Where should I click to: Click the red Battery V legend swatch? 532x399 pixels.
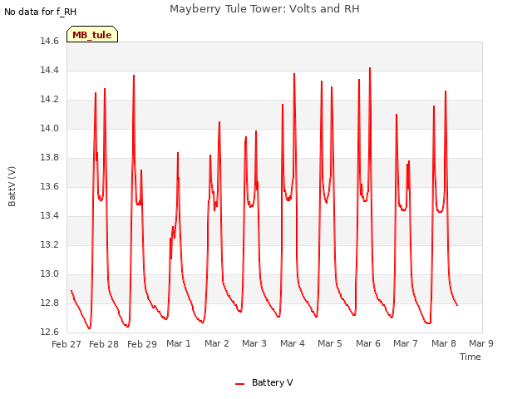click(x=240, y=384)
